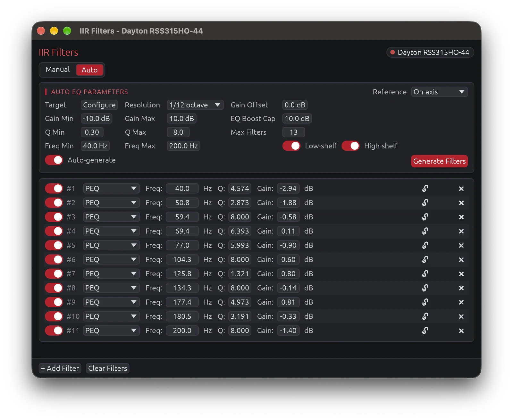Toggle off filter #2
Screen dimensions: 513x420
tap(54, 203)
